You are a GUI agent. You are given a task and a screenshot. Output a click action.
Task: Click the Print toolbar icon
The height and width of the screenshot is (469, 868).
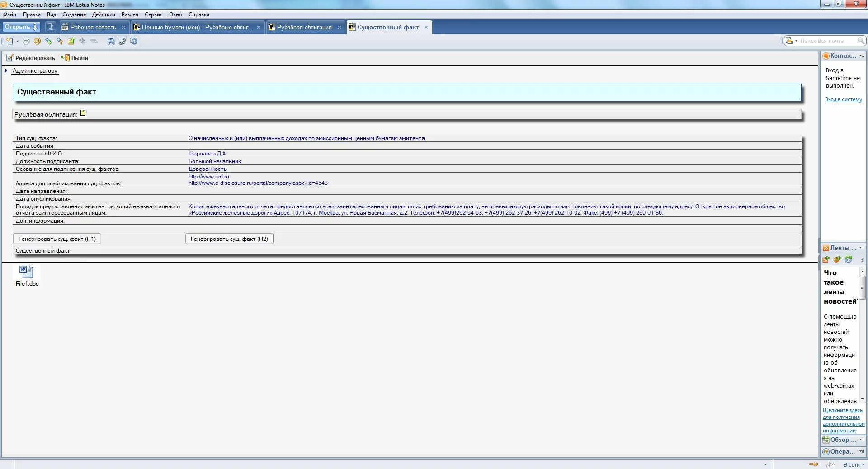coord(26,41)
